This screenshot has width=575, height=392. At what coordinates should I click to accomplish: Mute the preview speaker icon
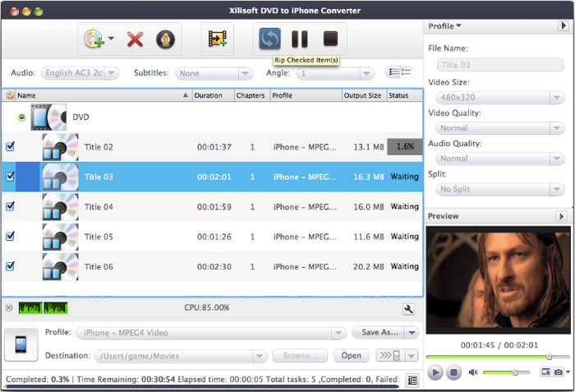473,372
